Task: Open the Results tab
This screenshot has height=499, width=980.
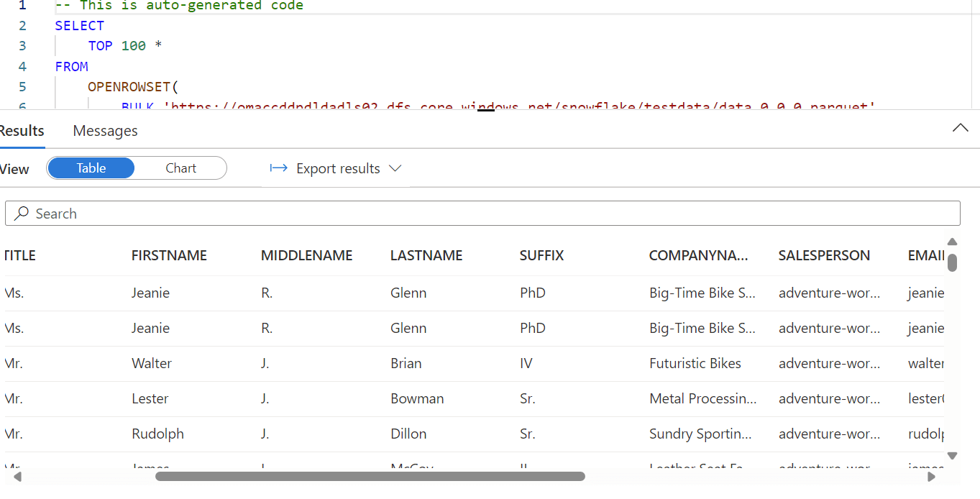Action: pyautogui.click(x=22, y=131)
